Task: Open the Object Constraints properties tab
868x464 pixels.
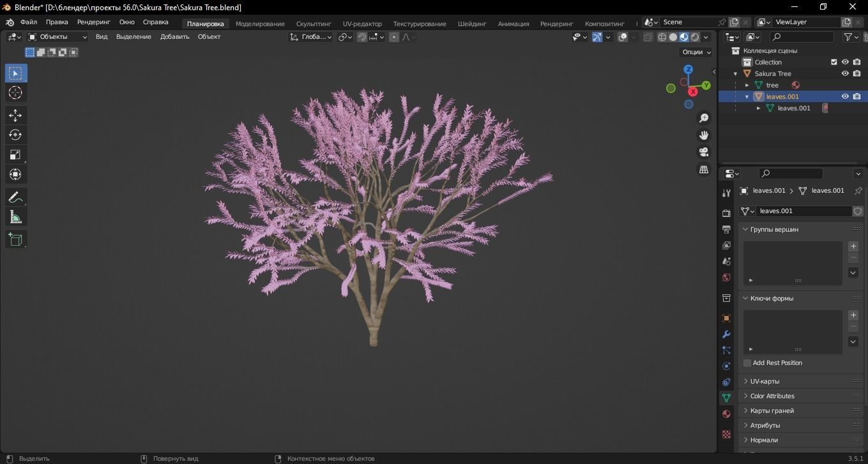Action: pos(726,382)
